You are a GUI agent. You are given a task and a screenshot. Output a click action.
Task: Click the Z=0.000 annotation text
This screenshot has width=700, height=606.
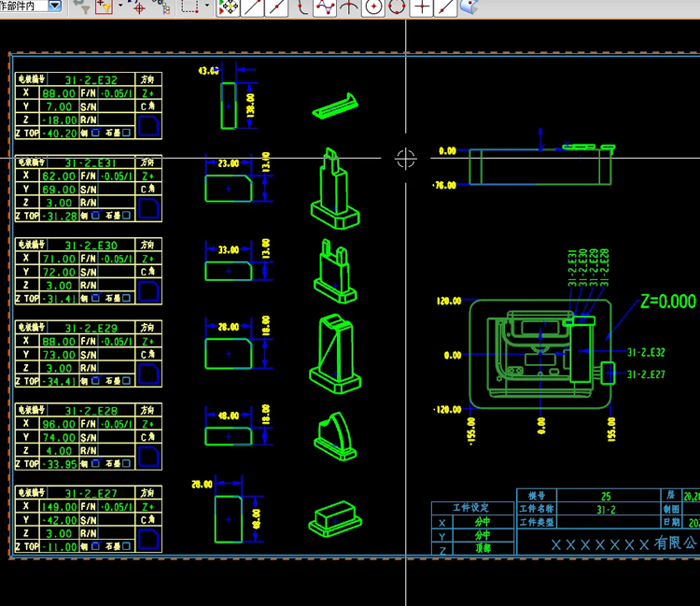pyautogui.click(x=667, y=302)
